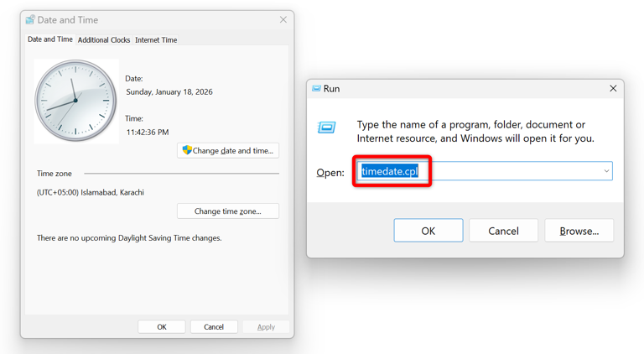Click Cancel in the Run dialog
644x354 pixels.
503,231
